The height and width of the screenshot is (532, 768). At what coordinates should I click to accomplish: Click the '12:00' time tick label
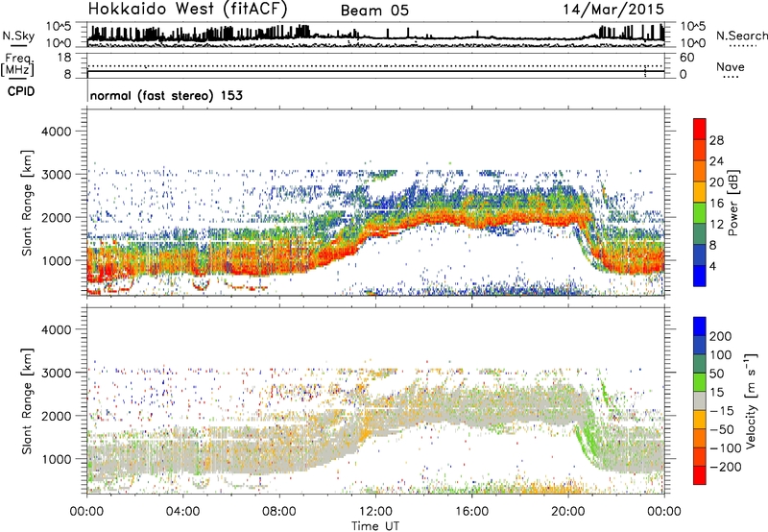tap(375, 512)
